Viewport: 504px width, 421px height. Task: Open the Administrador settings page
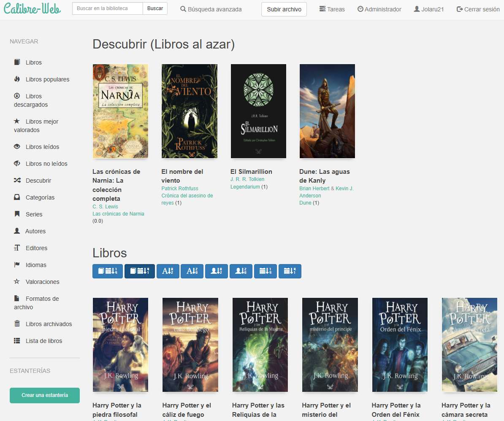(x=379, y=9)
